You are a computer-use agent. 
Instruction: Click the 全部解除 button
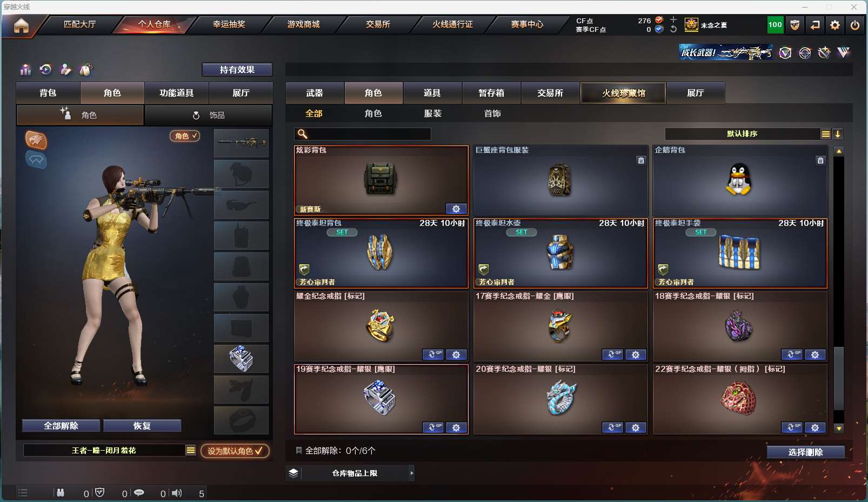pos(61,426)
